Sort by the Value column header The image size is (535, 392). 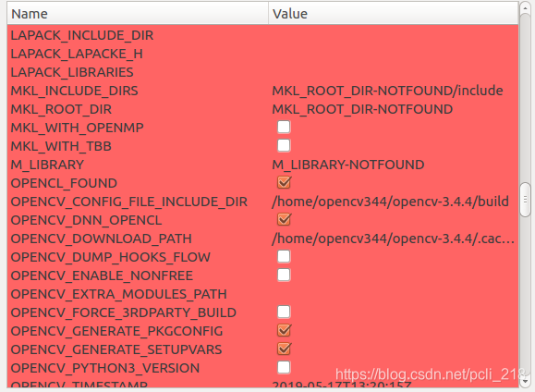394,14
